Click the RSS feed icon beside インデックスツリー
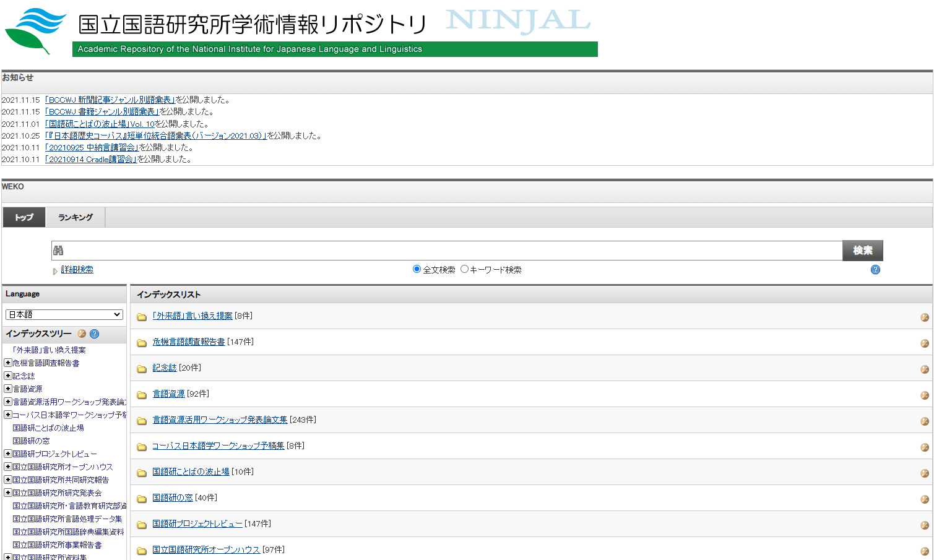 (82, 334)
